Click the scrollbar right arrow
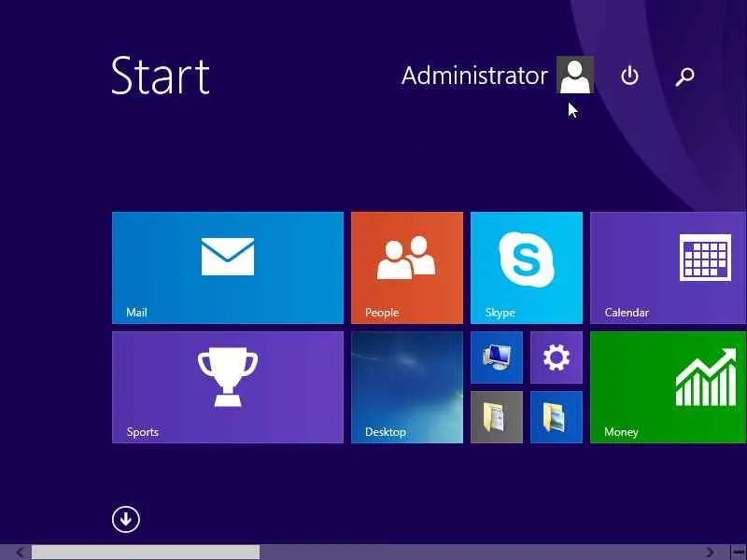This screenshot has width=747, height=560. [x=710, y=553]
